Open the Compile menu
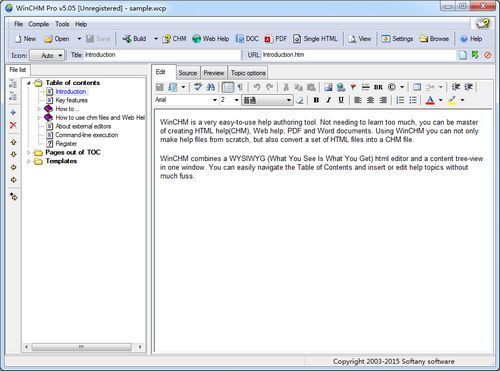500x371 pixels. click(39, 24)
